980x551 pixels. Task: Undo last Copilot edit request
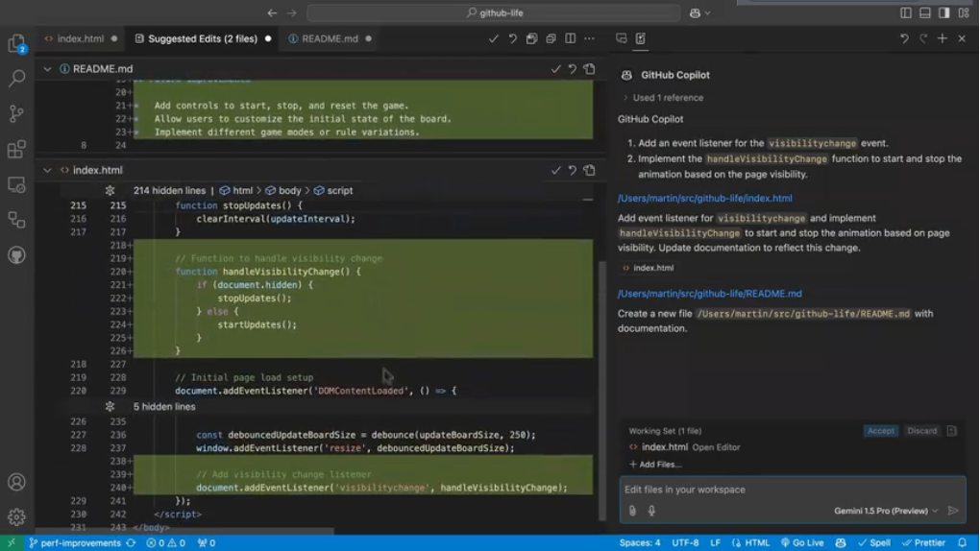904,38
